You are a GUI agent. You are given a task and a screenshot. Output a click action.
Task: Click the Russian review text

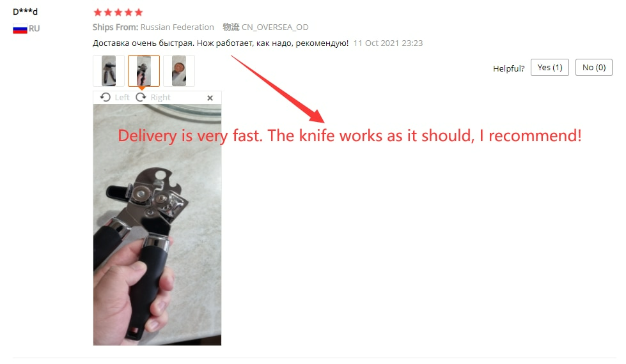pos(221,43)
